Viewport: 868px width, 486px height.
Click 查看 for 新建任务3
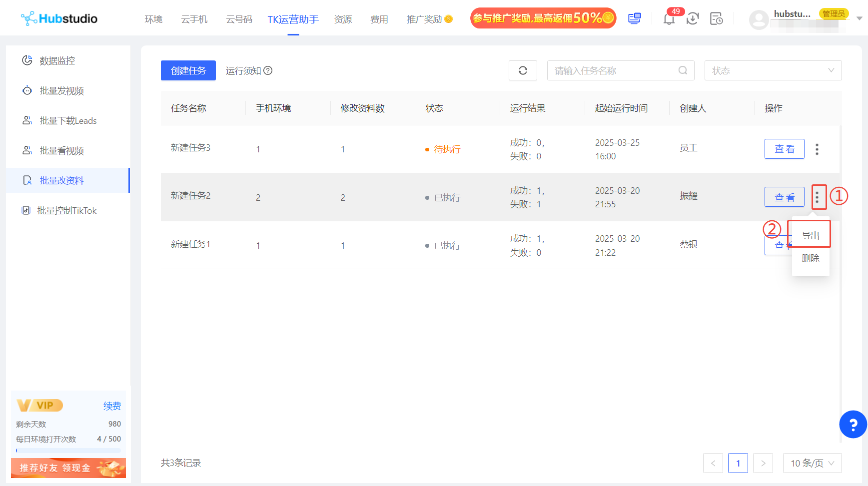(785, 149)
